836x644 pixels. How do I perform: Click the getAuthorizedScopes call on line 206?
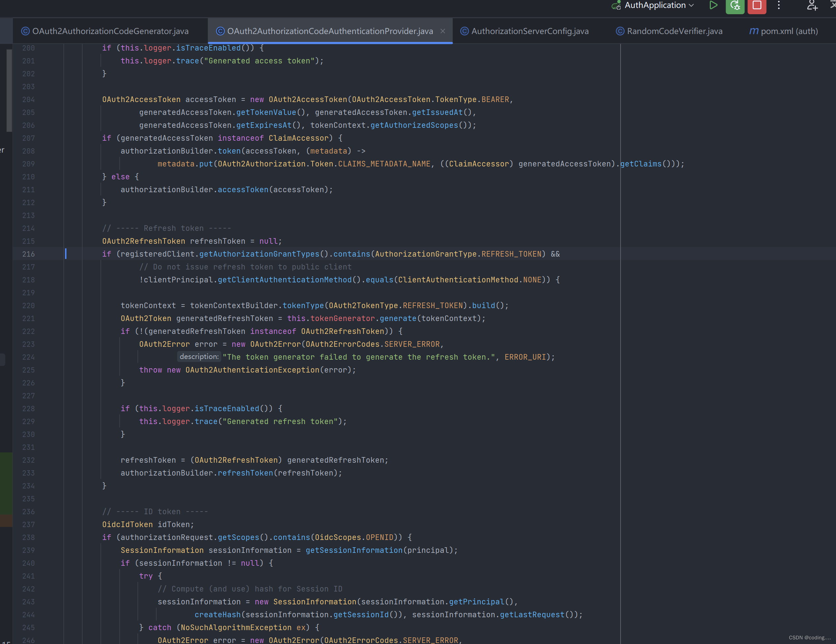pos(414,125)
